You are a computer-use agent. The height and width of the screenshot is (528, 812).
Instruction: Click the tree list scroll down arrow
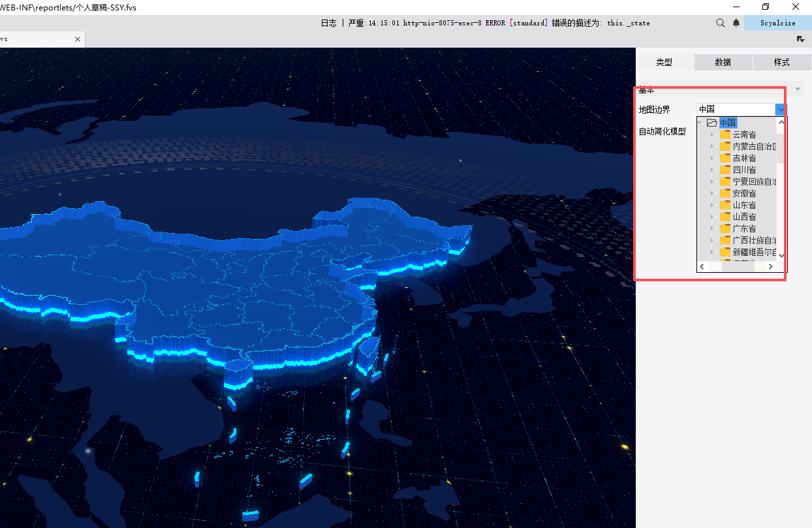tap(781, 255)
